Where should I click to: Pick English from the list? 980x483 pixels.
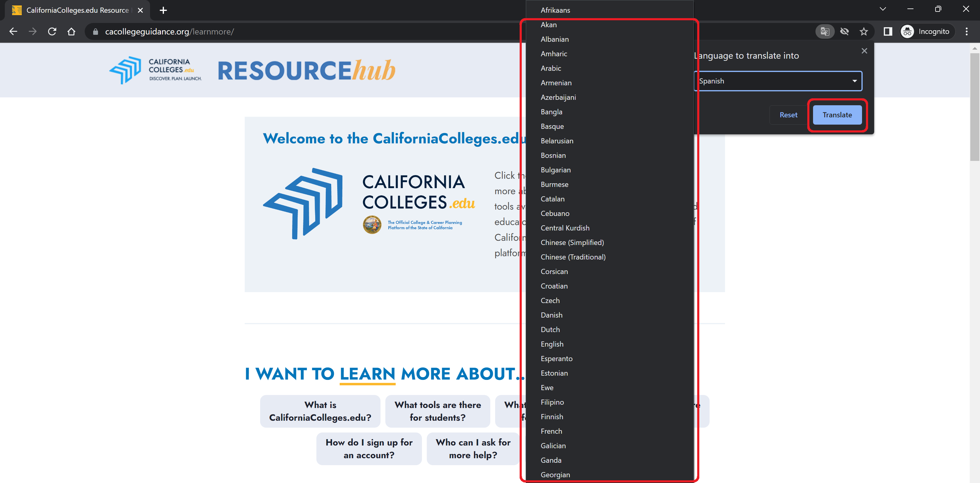[x=609, y=344]
